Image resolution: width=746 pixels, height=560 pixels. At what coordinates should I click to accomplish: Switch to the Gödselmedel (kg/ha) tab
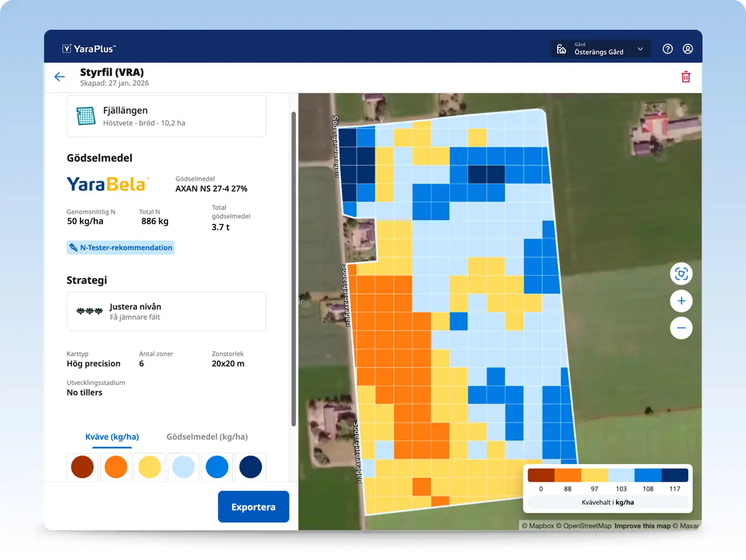point(207,437)
